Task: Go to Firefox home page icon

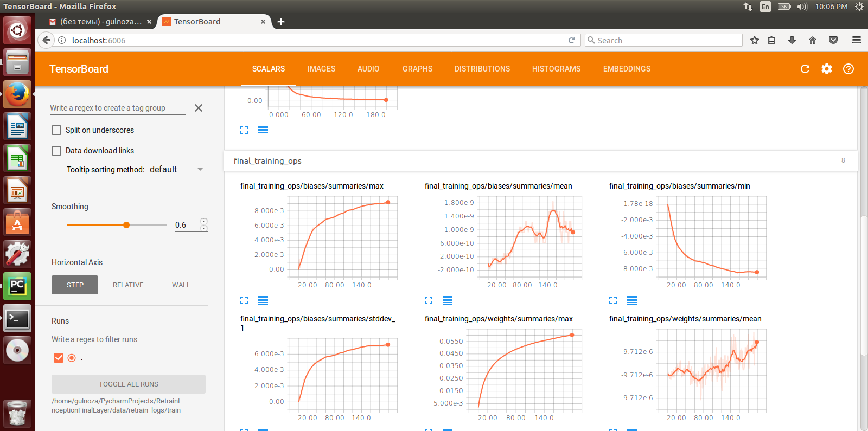Action: coord(813,40)
